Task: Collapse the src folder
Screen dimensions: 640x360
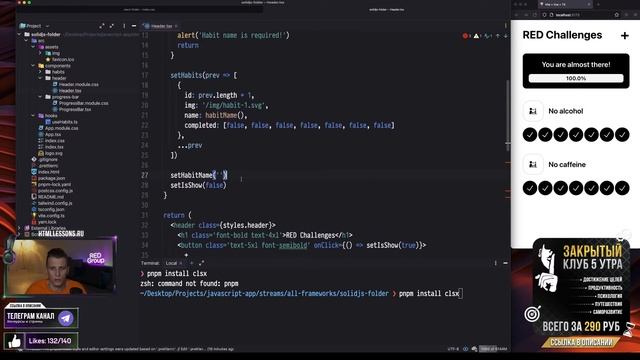Action: coord(27,41)
